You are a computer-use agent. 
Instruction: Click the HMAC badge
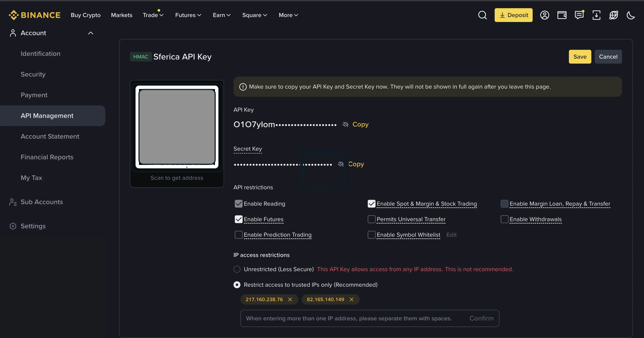(x=140, y=57)
